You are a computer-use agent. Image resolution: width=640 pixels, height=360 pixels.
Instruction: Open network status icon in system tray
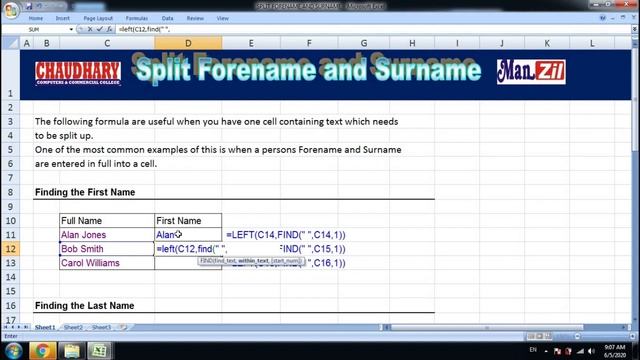[580, 351]
